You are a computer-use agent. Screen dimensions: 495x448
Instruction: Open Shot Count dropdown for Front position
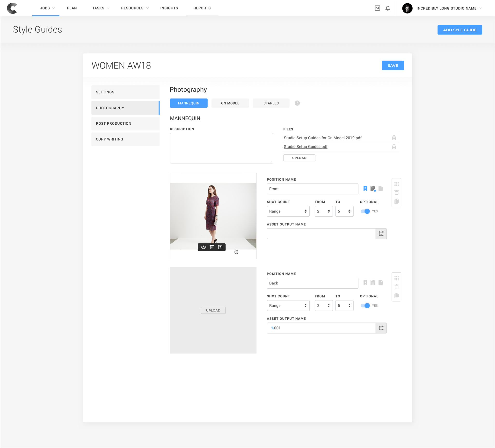tap(288, 211)
